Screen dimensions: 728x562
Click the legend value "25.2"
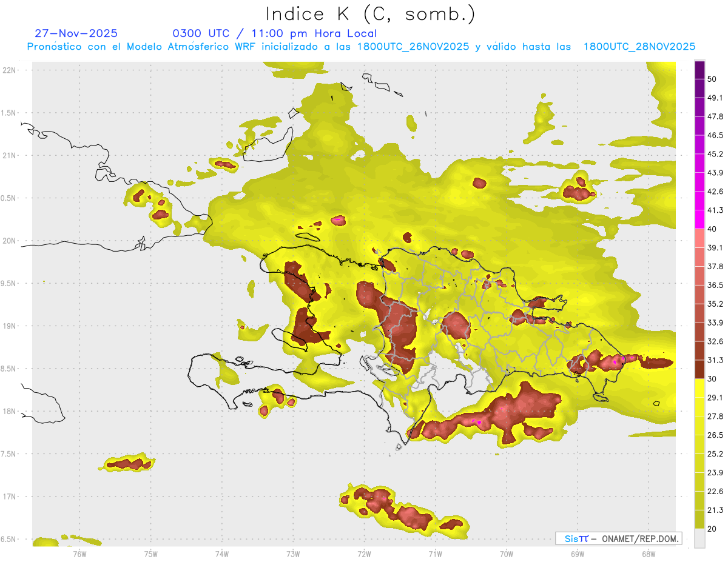tap(715, 454)
